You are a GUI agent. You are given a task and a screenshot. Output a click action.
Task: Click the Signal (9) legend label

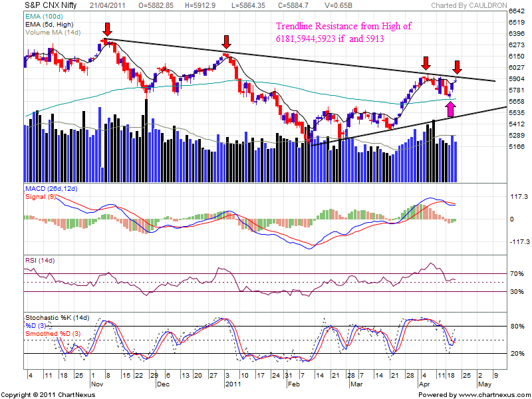click(40, 197)
